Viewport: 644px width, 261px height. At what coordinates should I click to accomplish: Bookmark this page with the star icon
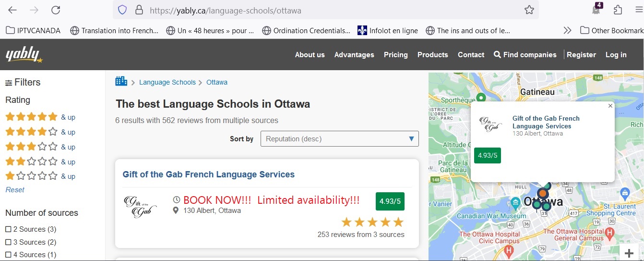tap(529, 10)
